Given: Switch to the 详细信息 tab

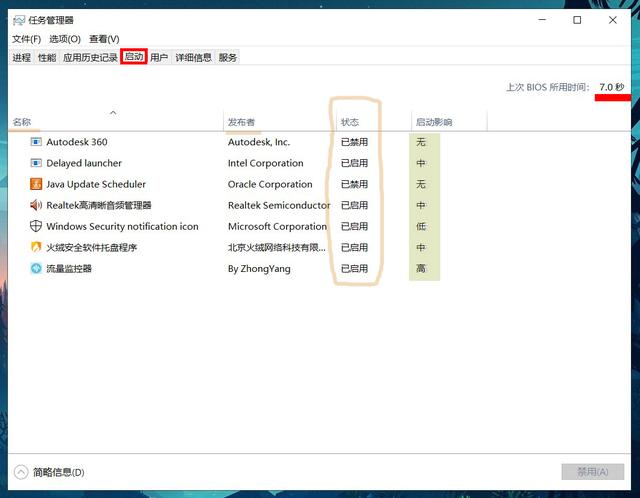Looking at the screenshot, I should [x=193, y=58].
